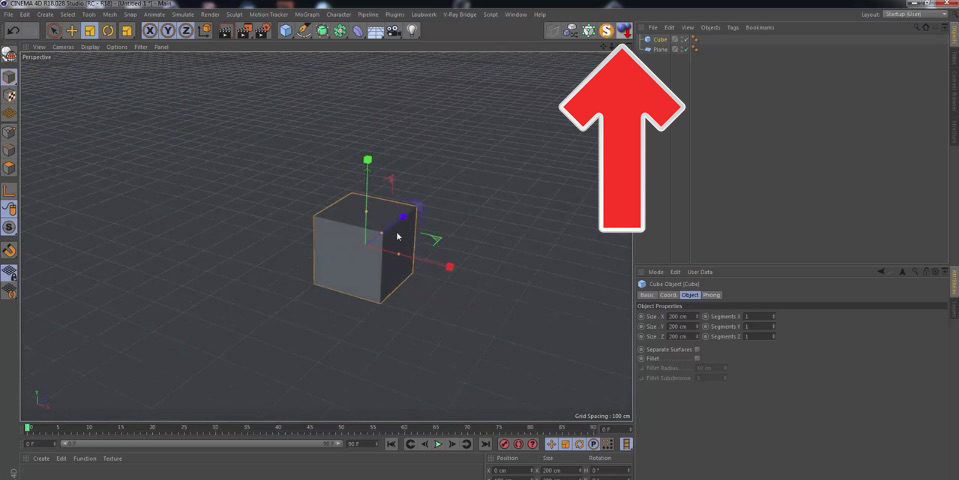
Task: Click Render View clapperboard icon
Action: point(226,31)
